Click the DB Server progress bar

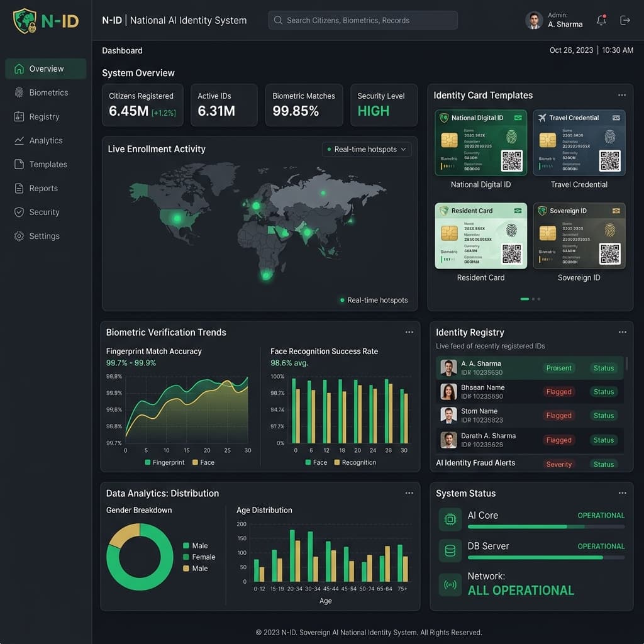pos(546,557)
